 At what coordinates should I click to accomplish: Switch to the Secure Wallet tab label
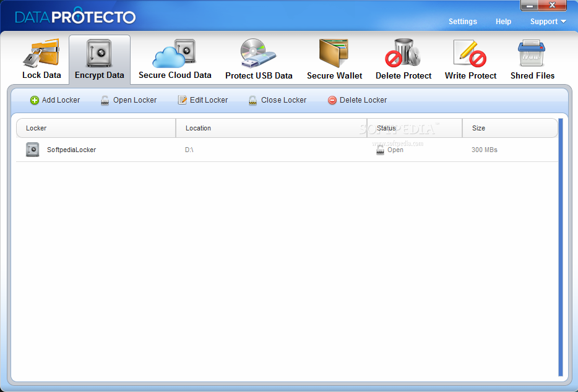tap(335, 75)
